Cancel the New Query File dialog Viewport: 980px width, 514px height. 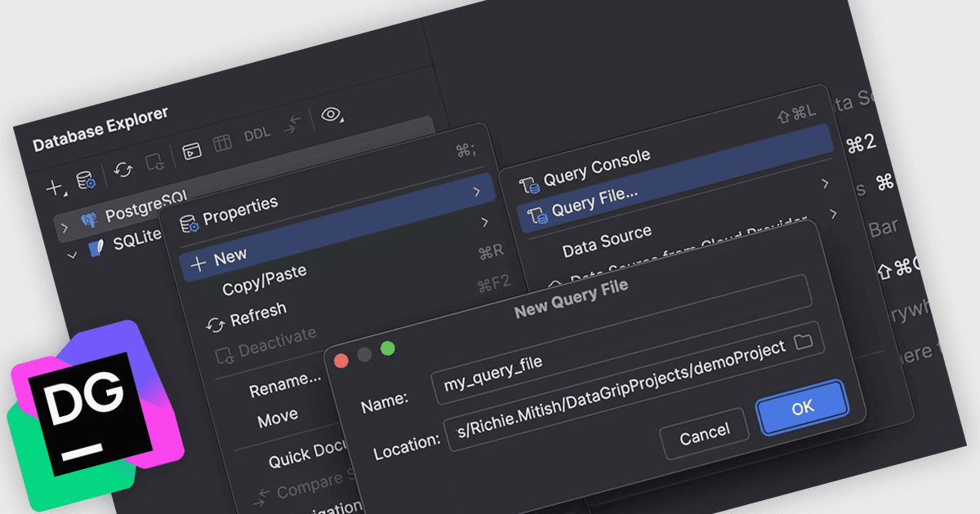704,434
